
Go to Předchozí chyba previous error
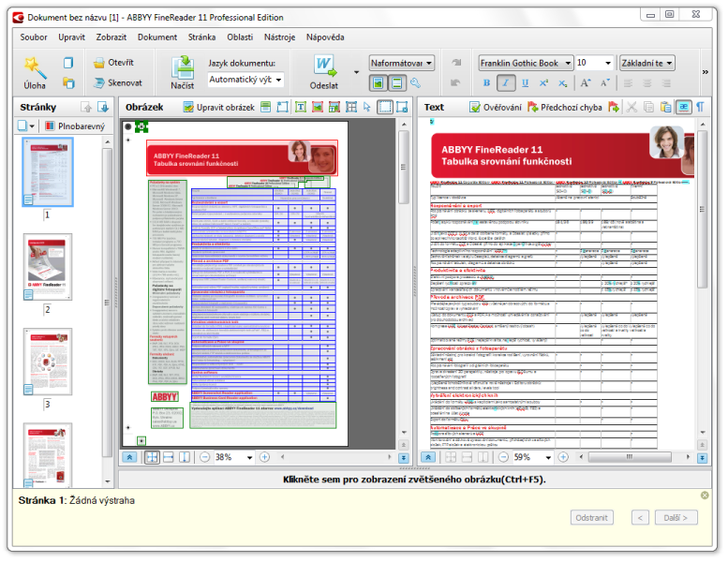[564, 108]
